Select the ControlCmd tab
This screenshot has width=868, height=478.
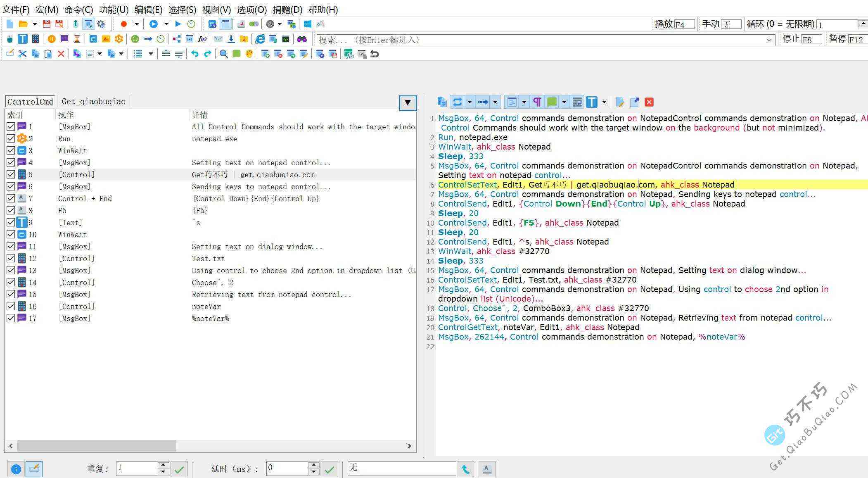tap(30, 101)
